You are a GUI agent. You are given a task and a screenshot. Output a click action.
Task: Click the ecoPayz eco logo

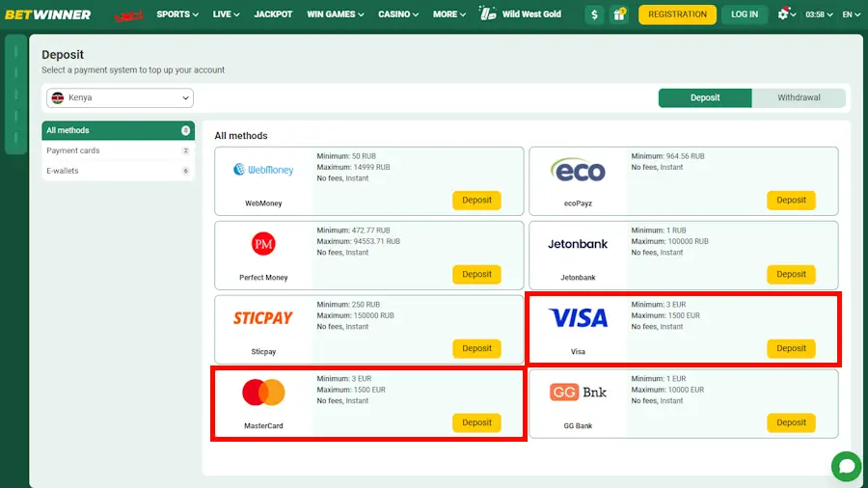coord(578,170)
